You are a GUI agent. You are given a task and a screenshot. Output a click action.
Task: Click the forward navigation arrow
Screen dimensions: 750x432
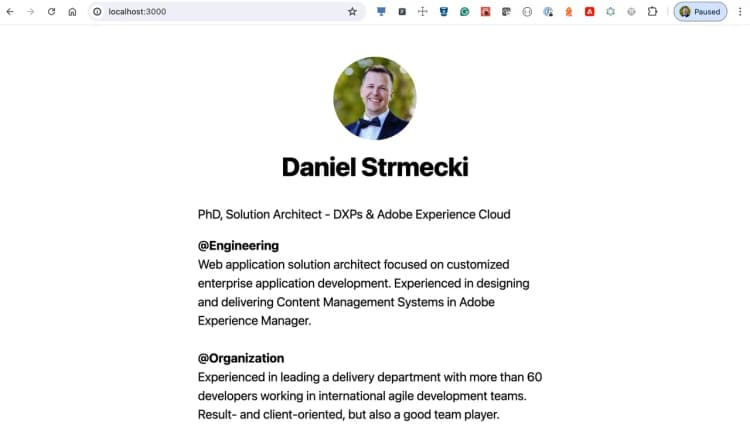click(30, 12)
